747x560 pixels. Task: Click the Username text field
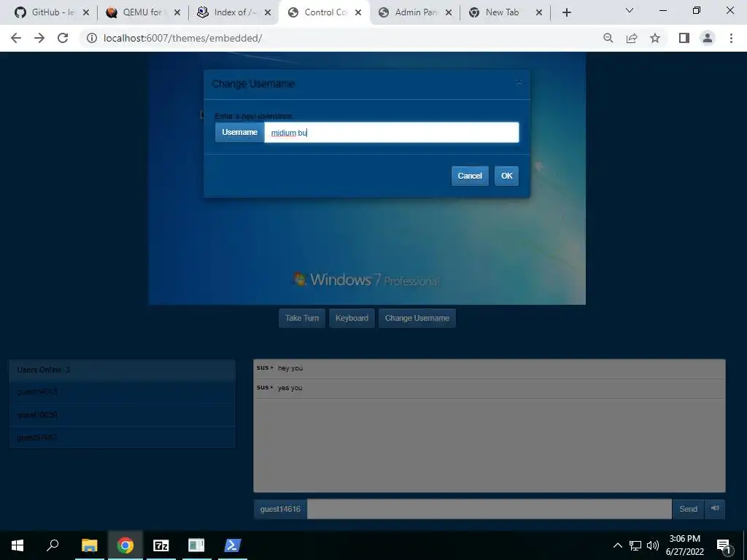click(392, 133)
